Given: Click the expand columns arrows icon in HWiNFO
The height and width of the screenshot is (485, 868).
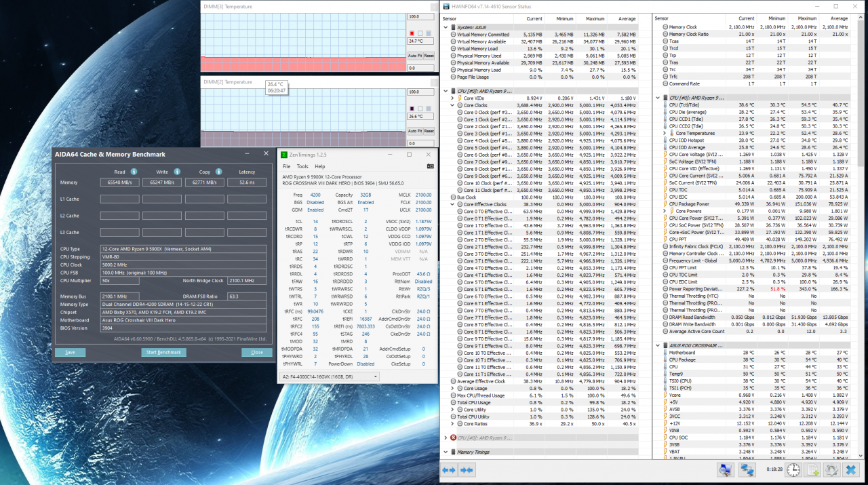Looking at the screenshot, I should pos(449,470).
